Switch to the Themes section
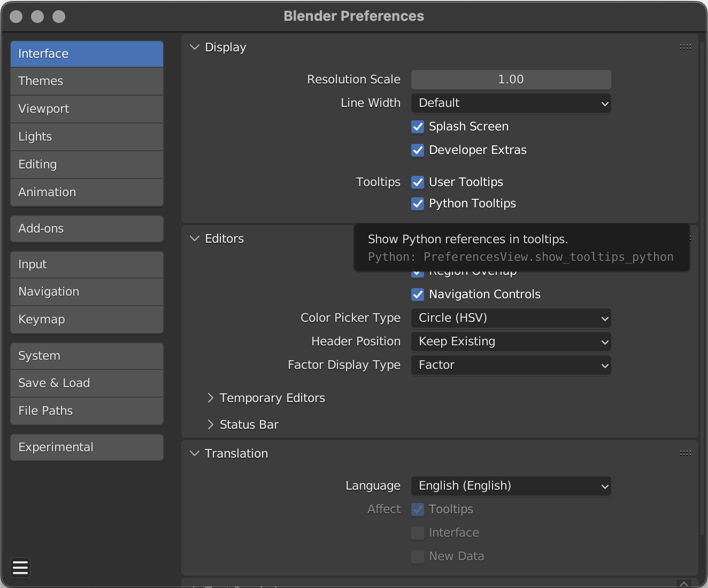 (x=87, y=81)
